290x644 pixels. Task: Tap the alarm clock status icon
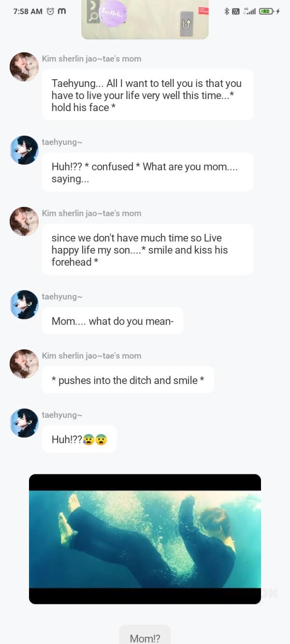coord(50,11)
